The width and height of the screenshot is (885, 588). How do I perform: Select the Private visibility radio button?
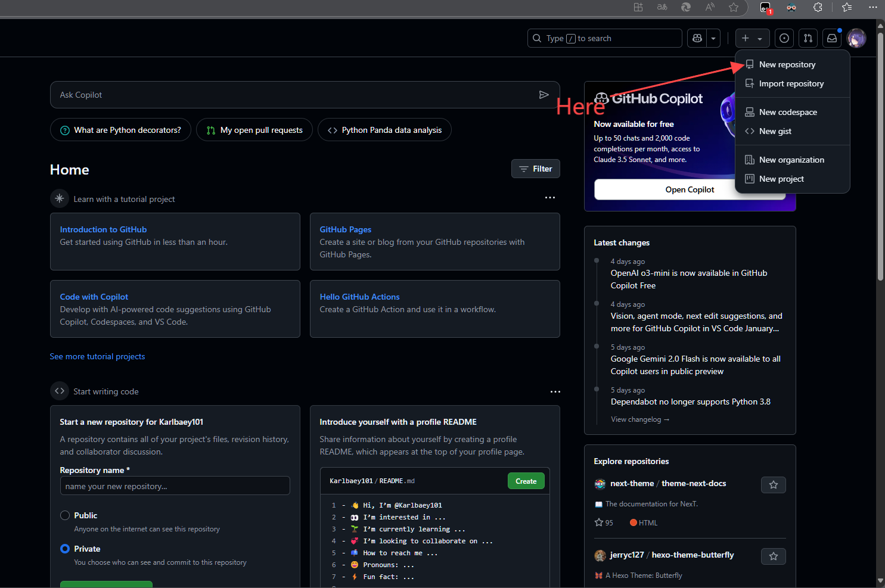[65, 549]
